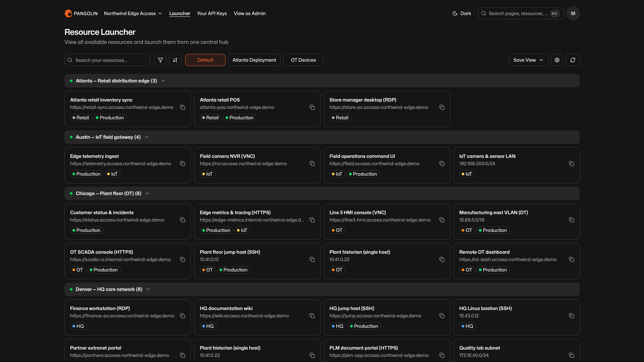Copy IoT camera & sensor LAN subnet
This screenshot has height=362, width=644.
point(571,164)
